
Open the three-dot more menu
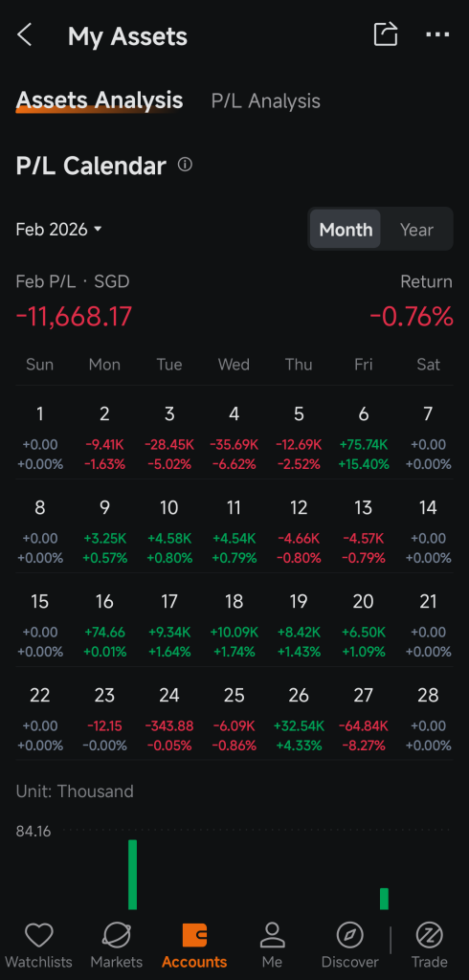point(437,35)
